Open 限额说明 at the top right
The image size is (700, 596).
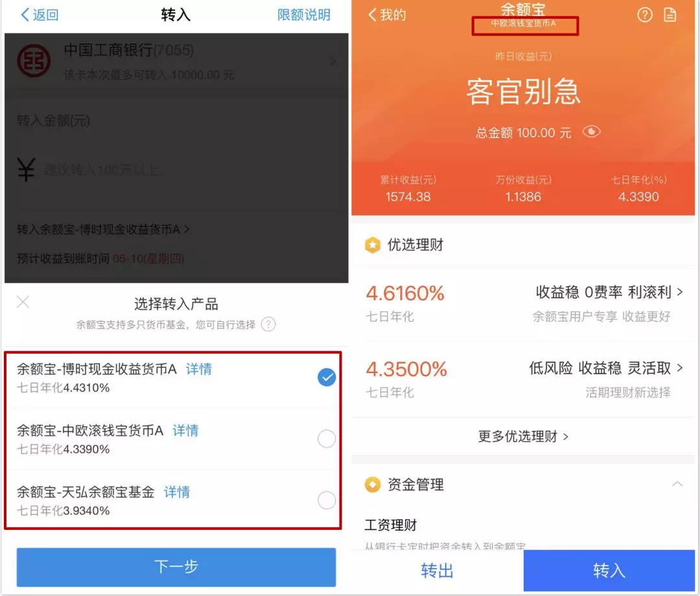(x=303, y=15)
